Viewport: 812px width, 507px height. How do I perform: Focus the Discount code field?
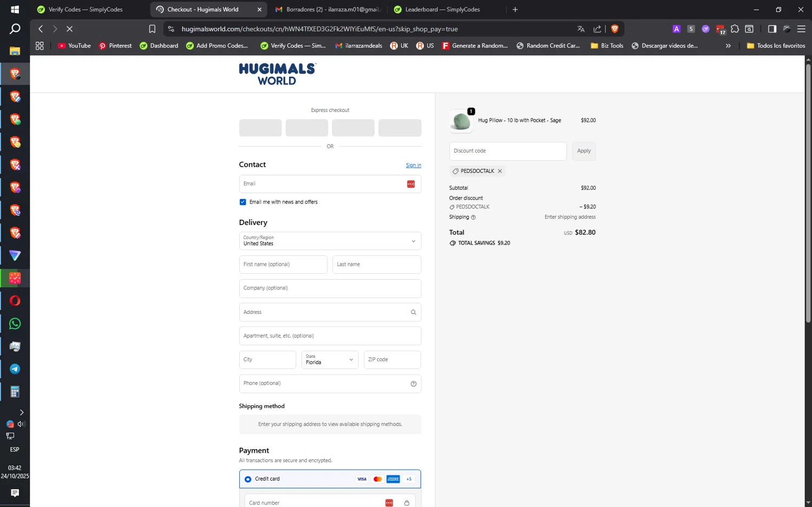[x=508, y=151]
